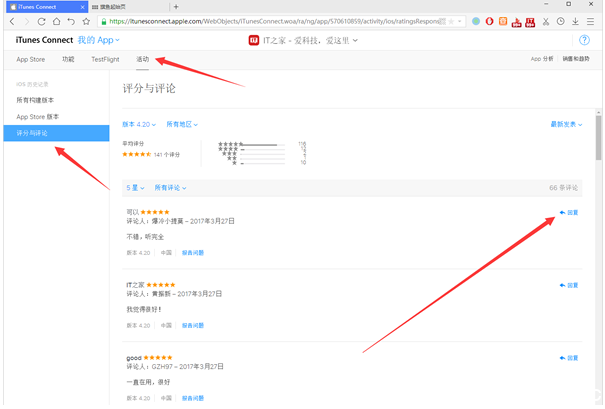Reply to the good review by GZH97
Screen dimensions: 605x409
(569, 358)
